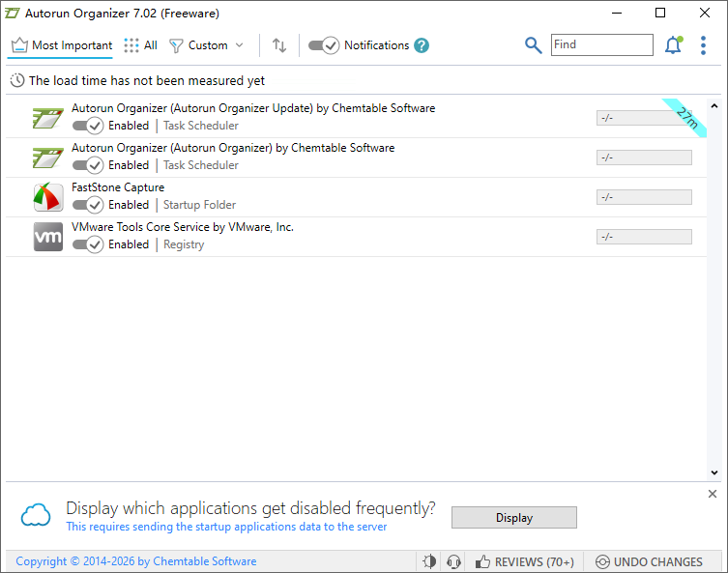
Task: Click the Display button
Action: (514, 517)
